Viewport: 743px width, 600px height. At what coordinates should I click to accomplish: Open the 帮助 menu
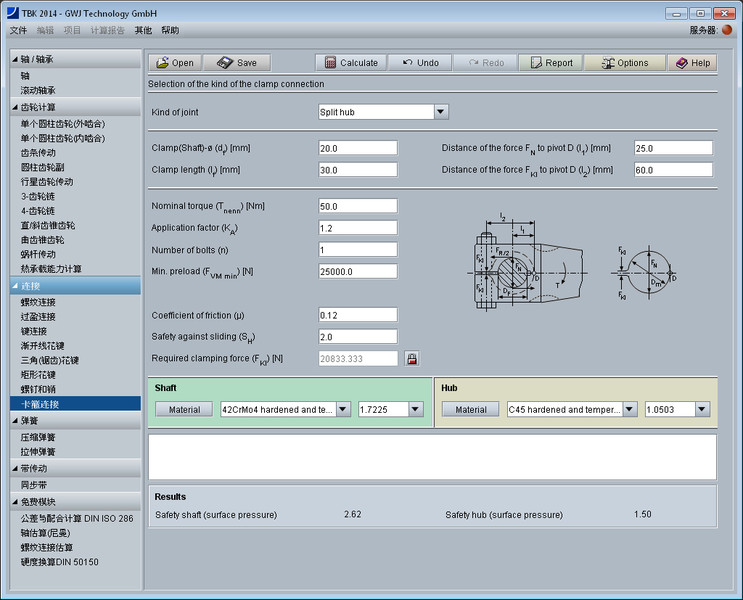[170, 30]
